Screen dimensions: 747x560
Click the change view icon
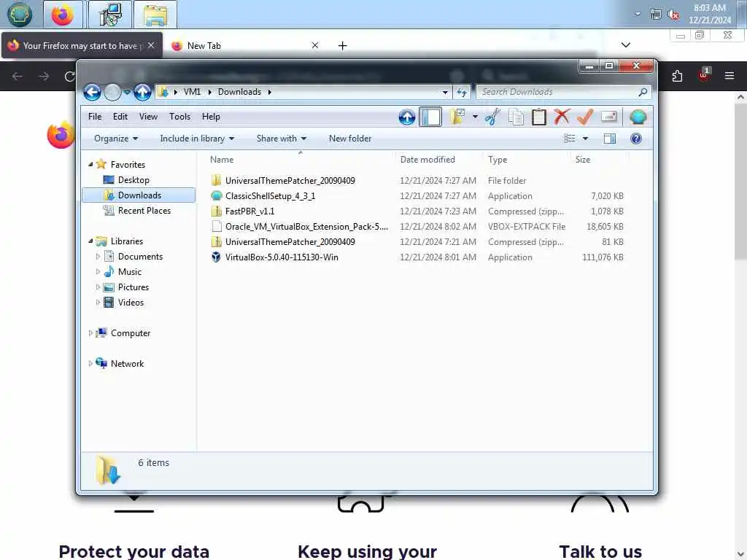(569, 139)
